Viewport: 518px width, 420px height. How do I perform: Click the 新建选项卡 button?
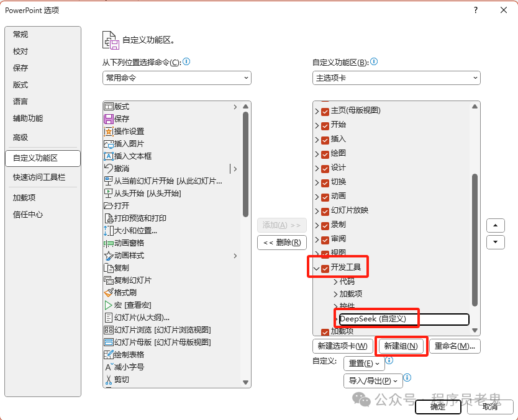(343, 346)
